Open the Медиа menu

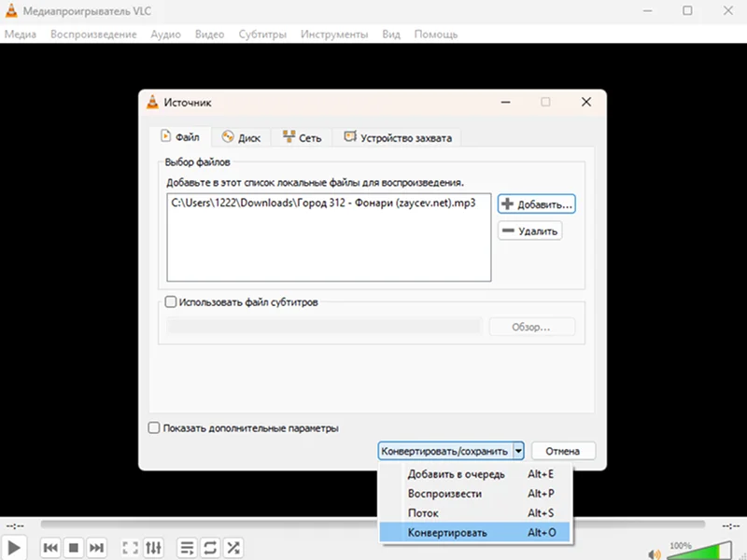[x=21, y=35]
